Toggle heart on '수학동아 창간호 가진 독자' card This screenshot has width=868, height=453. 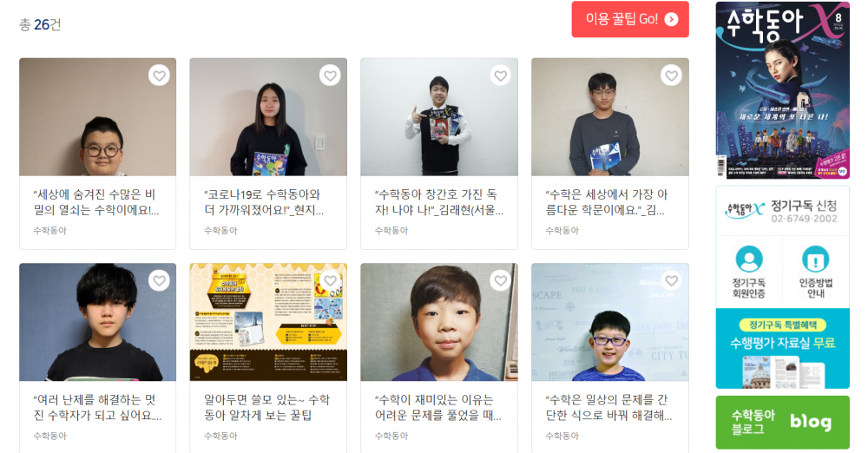tap(501, 75)
